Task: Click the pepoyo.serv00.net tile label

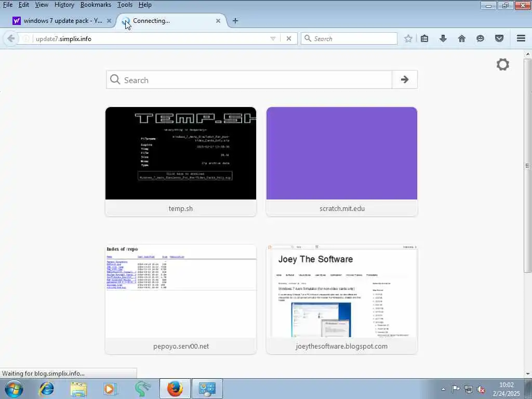Action: (x=181, y=347)
